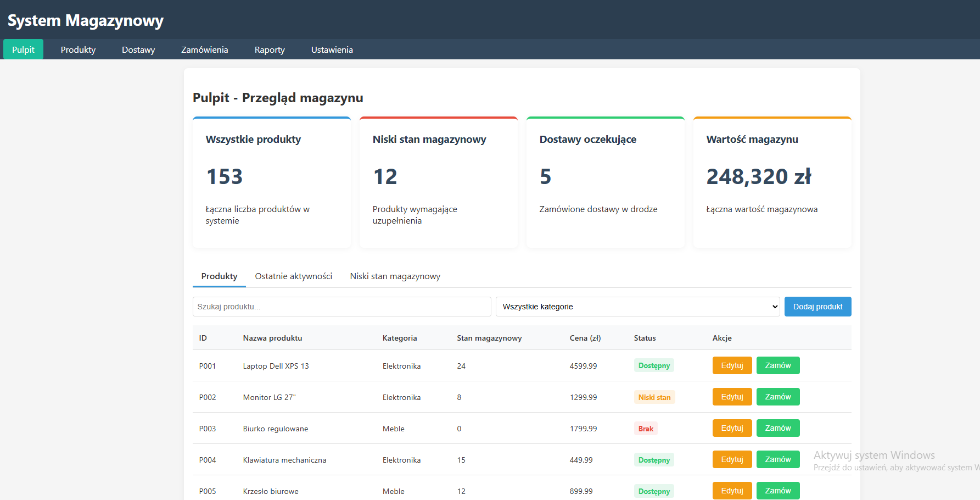Click the Brak status badge
Image resolution: width=980 pixels, height=500 pixels.
click(646, 429)
